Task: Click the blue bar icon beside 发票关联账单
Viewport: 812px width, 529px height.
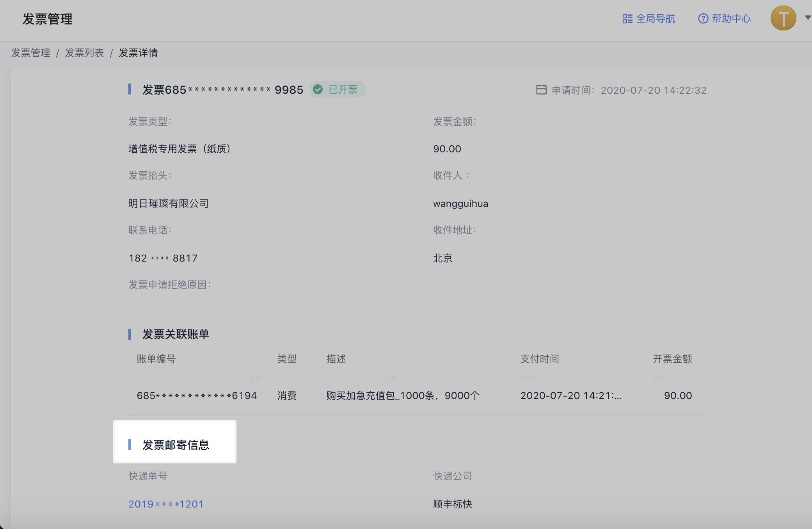Action: click(x=130, y=334)
